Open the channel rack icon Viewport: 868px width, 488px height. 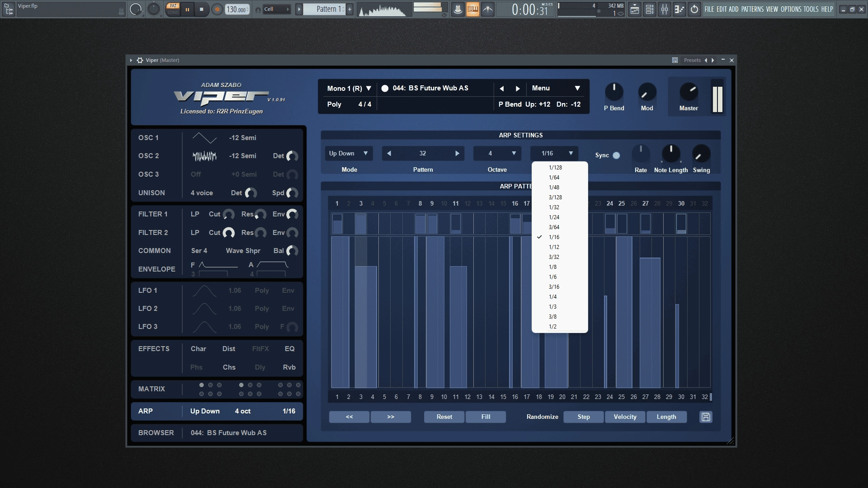point(650,9)
